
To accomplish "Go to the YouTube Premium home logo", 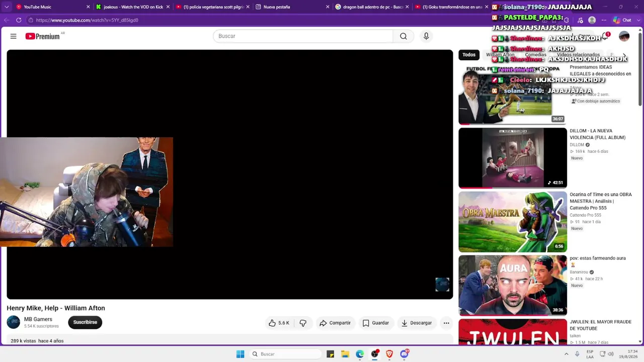I will (43, 36).
